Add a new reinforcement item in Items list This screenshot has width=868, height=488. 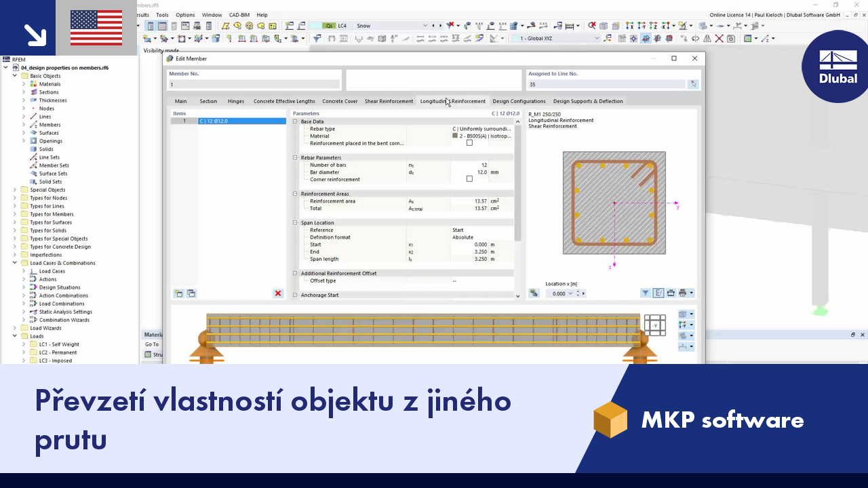(x=178, y=293)
